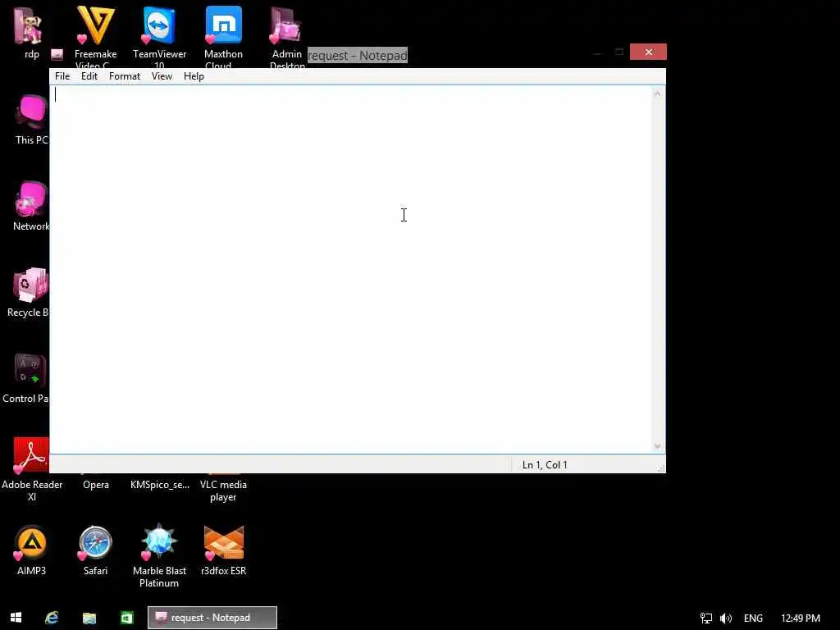Open the Help menu in Notepad

(194, 76)
